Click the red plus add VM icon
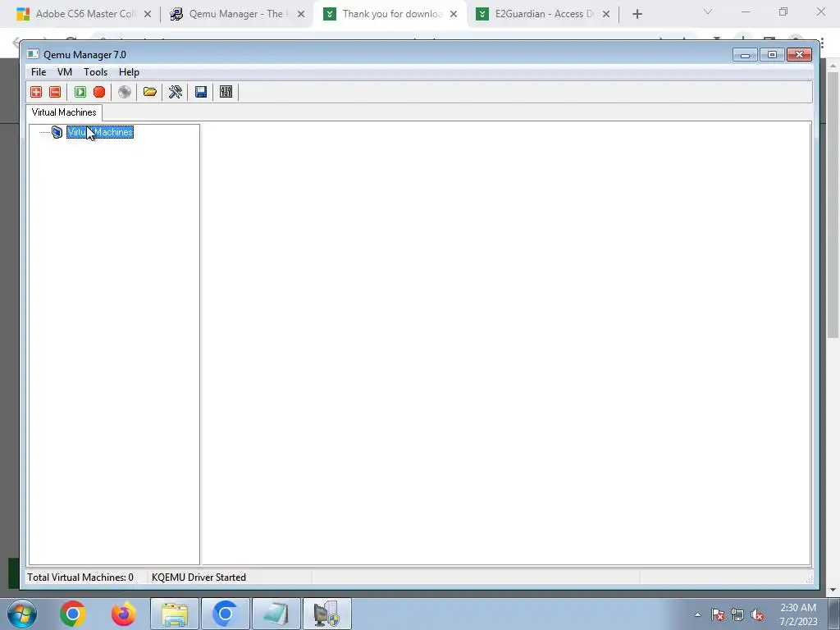840x630 pixels. click(x=36, y=92)
